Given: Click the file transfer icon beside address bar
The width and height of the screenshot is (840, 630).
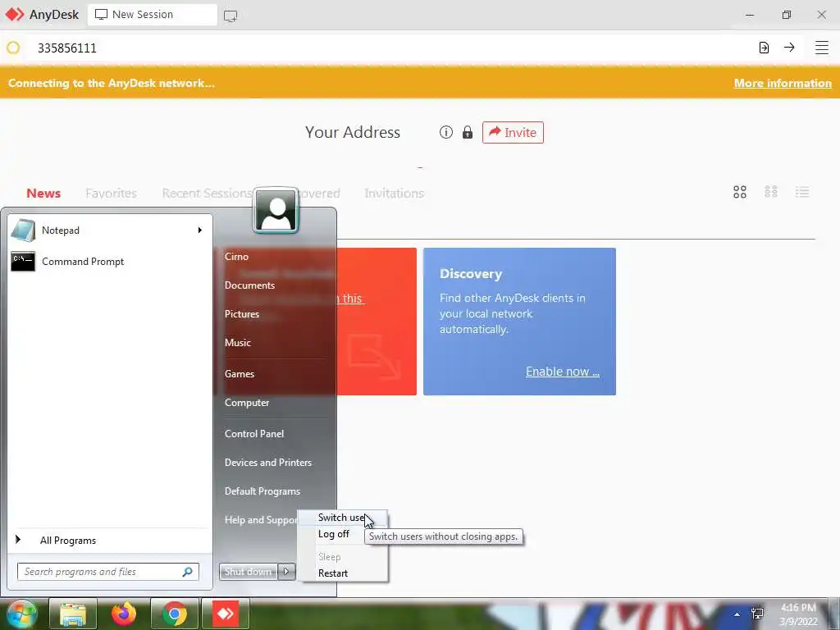Looking at the screenshot, I should [x=764, y=48].
